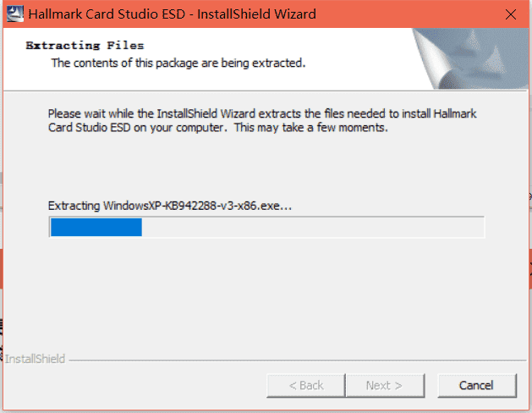532x413 pixels.
Task: Click empty gray area below progress bar
Action: 266,295
